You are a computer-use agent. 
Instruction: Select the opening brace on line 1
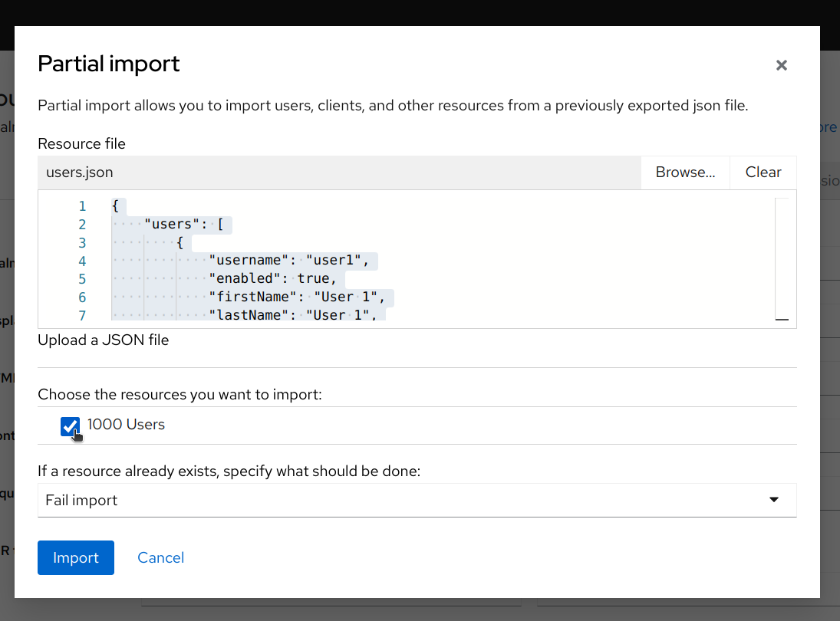114,206
